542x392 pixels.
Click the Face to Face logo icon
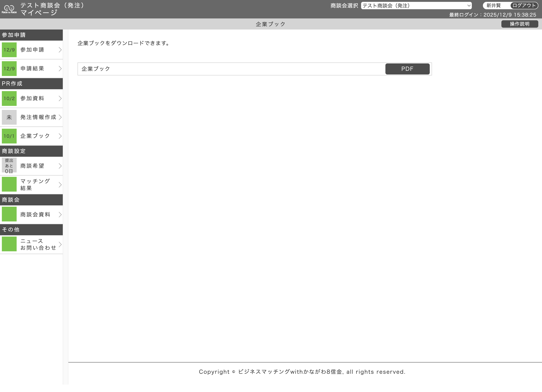coord(9,9)
